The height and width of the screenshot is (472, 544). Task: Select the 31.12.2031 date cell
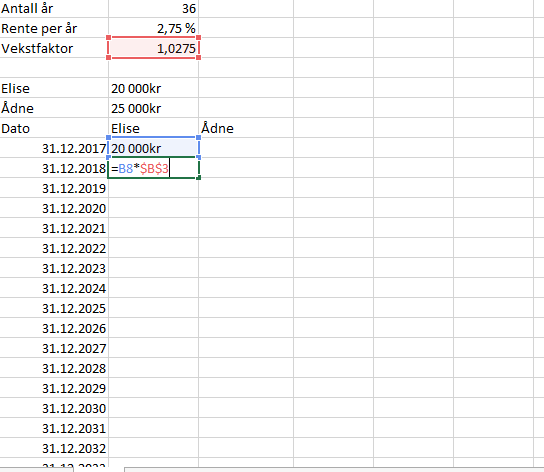point(54,428)
